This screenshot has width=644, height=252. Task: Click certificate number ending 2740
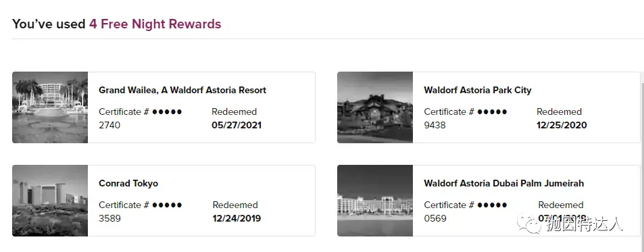(109, 125)
